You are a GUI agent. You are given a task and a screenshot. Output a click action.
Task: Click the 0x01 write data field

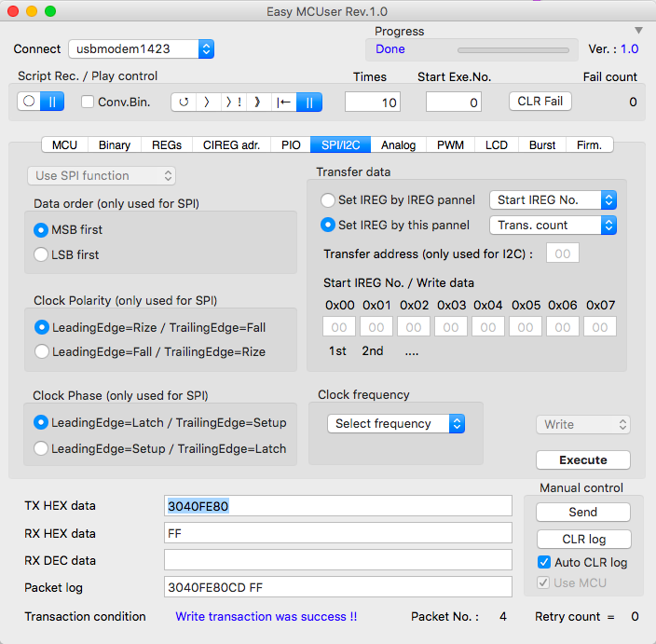[x=376, y=326]
